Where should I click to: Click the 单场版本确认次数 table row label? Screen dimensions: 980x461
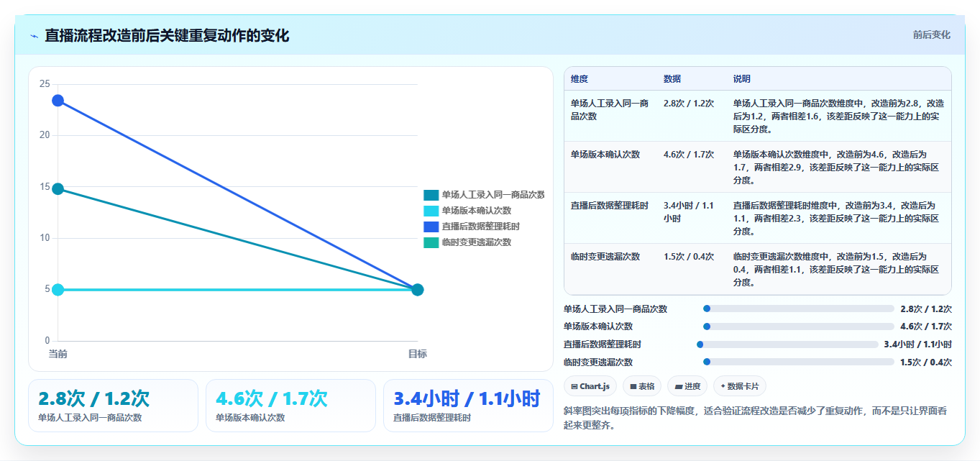(605, 155)
